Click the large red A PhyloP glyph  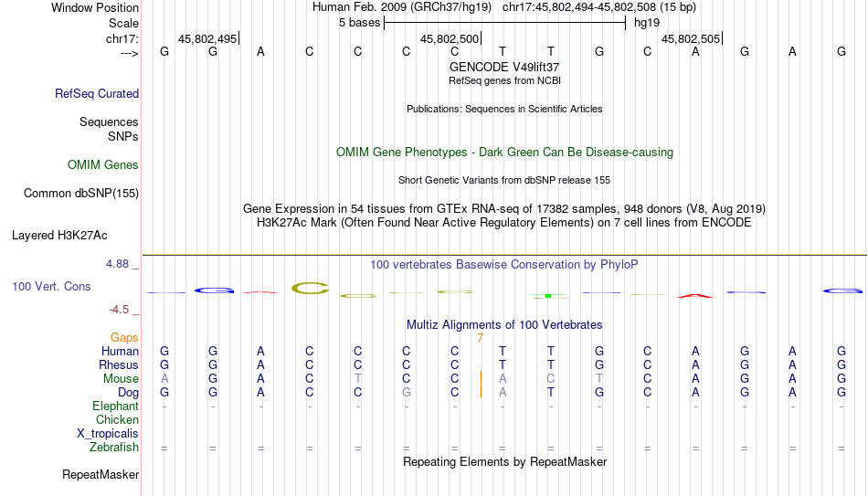pyautogui.click(x=695, y=296)
